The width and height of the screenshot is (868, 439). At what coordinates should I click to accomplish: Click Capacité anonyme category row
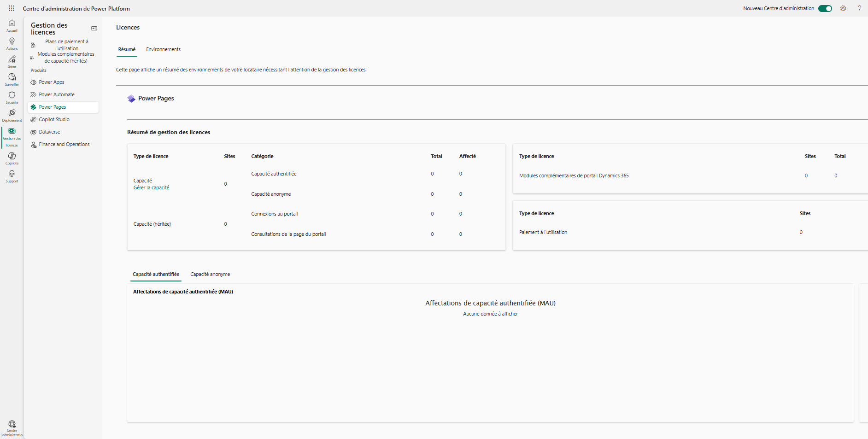[271, 194]
